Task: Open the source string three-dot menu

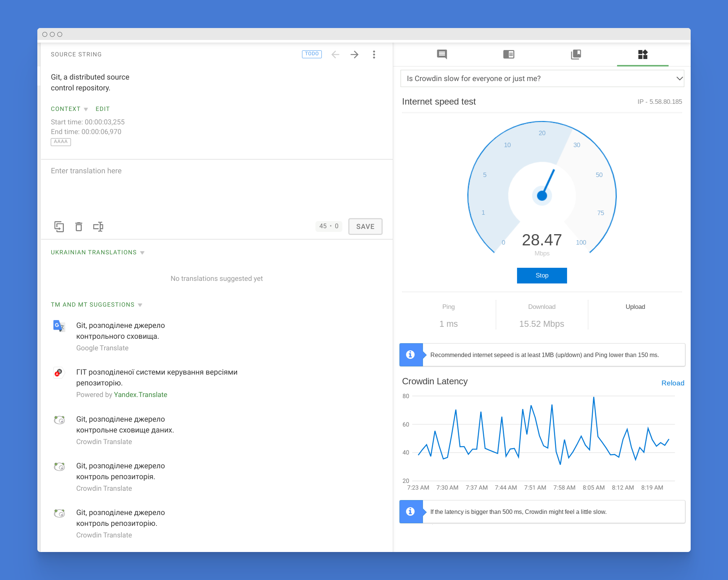Action: [x=374, y=55]
